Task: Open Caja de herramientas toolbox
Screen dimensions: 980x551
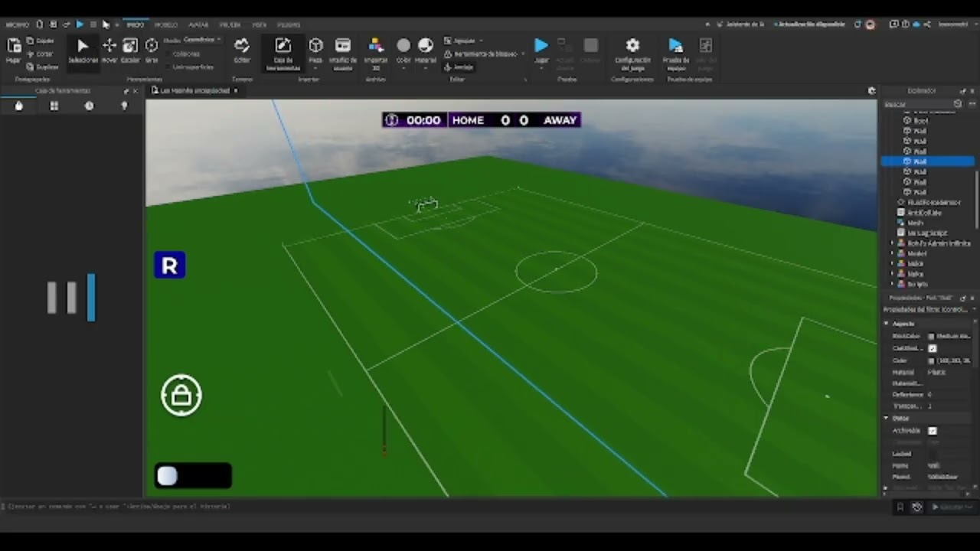Action: click(283, 53)
